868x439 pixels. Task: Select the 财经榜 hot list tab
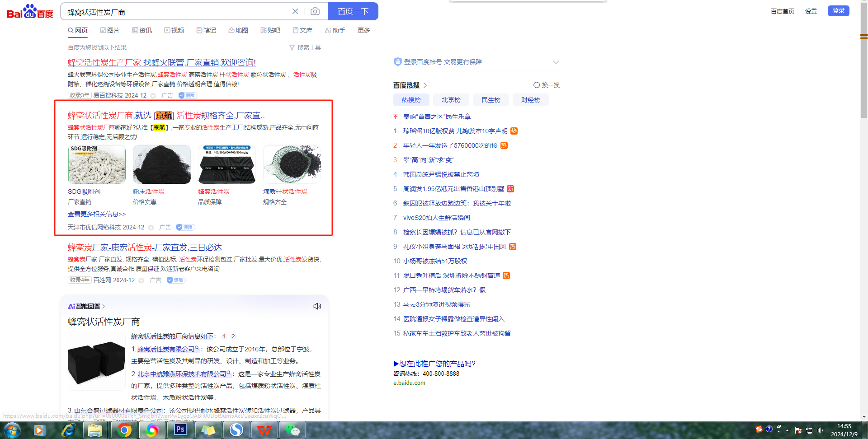pyautogui.click(x=531, y=100)
